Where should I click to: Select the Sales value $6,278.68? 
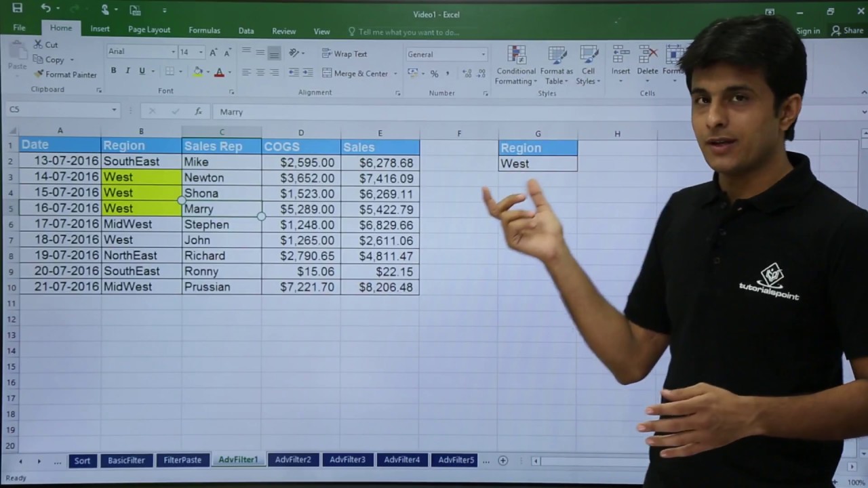380,163
